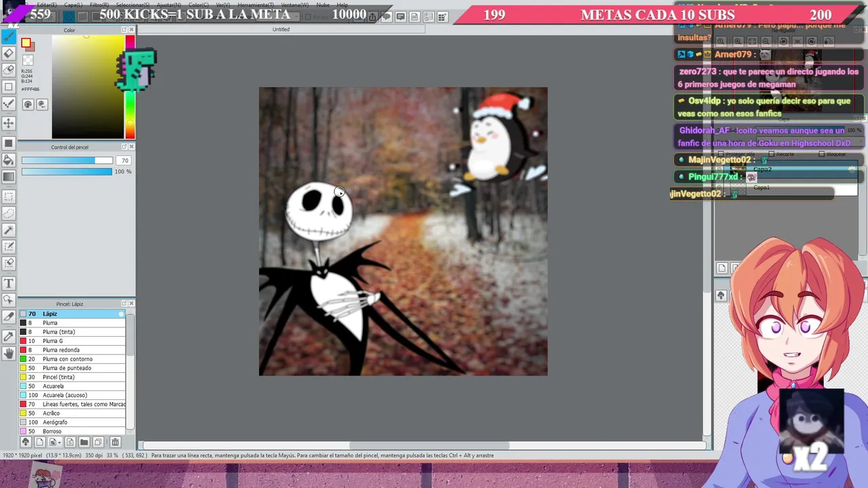Create a new brush with the page icon
Image resolution: width=868 pixels, height=488 pixels.
39,442
